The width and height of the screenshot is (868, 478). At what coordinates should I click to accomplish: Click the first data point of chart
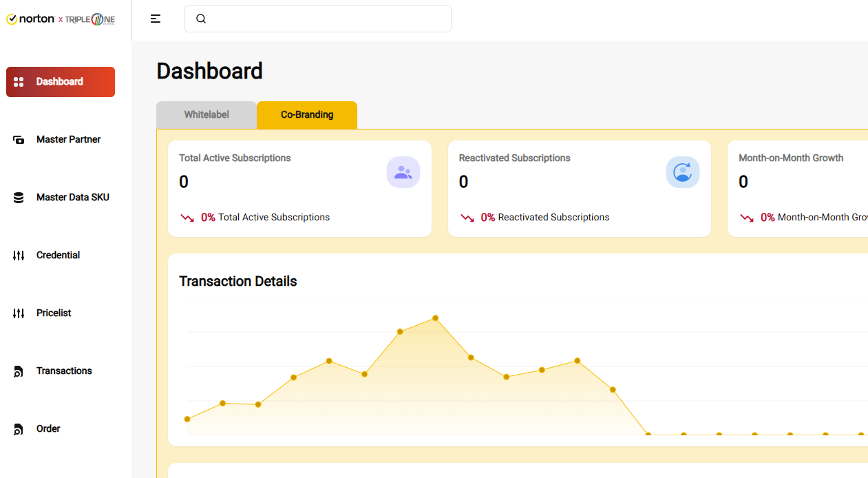187,419
